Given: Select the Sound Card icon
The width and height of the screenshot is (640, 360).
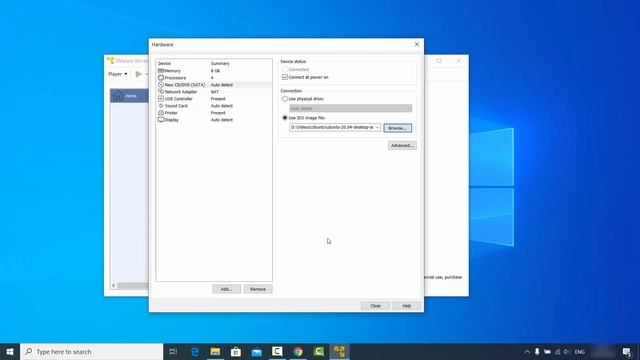Looking at the screenshot, I should 161,105.
